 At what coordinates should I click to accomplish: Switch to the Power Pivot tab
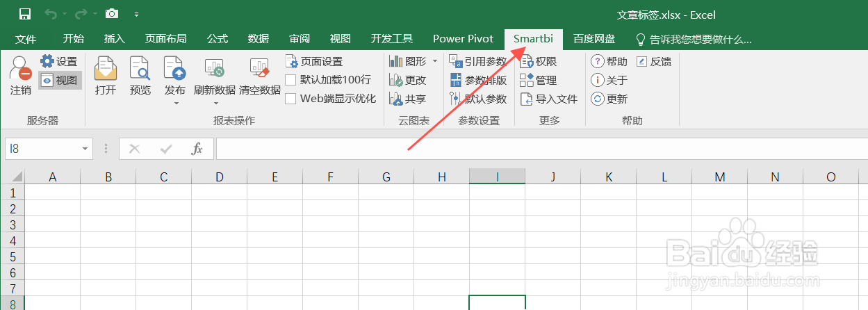[x=463, y=39]
